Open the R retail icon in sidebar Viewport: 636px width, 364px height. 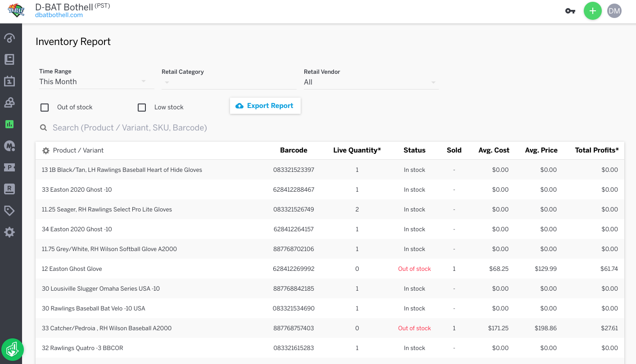pos(9,189)
